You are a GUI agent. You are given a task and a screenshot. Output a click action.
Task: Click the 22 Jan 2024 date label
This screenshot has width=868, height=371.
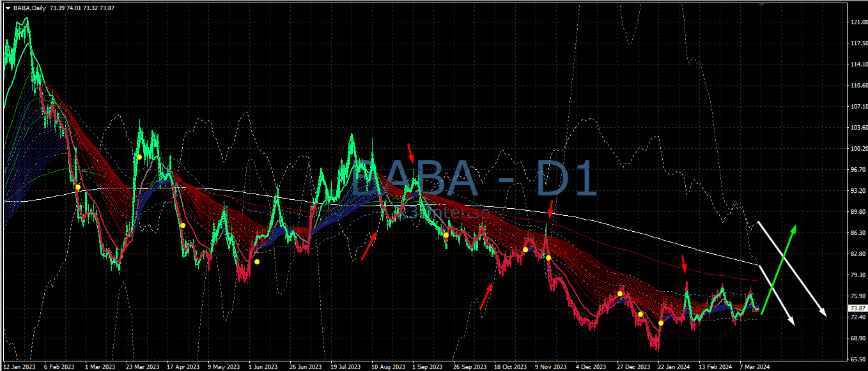coord(674,367)
